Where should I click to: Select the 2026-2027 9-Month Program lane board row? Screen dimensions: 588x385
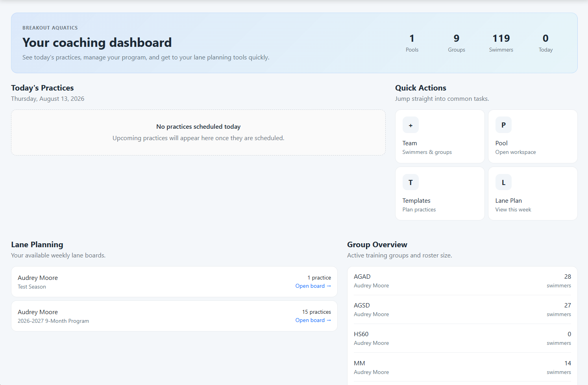pos(174,316)
